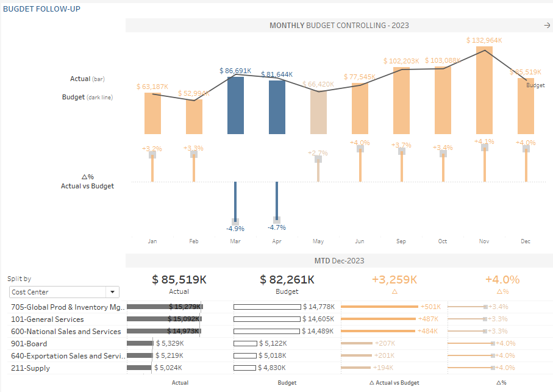This screenshot has height=392, width=553.
Task: Click the April -4.7% variance marker
Action: [x=277, y=219]
